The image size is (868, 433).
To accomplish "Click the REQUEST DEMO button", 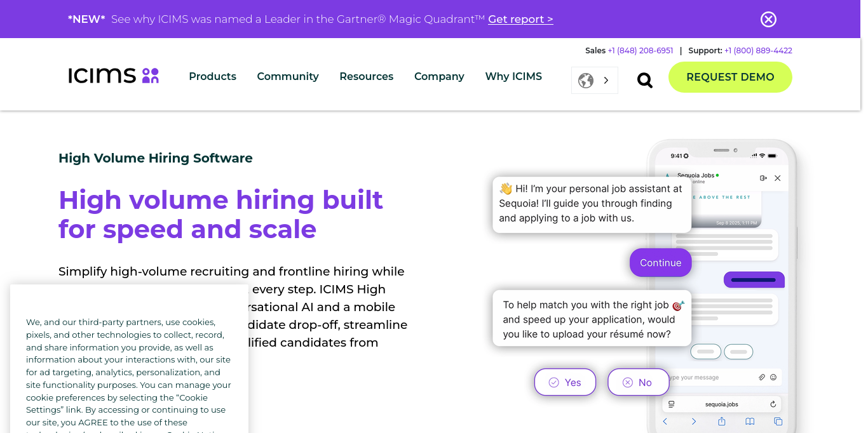I will pyautogui.click(x=730, y=77).
